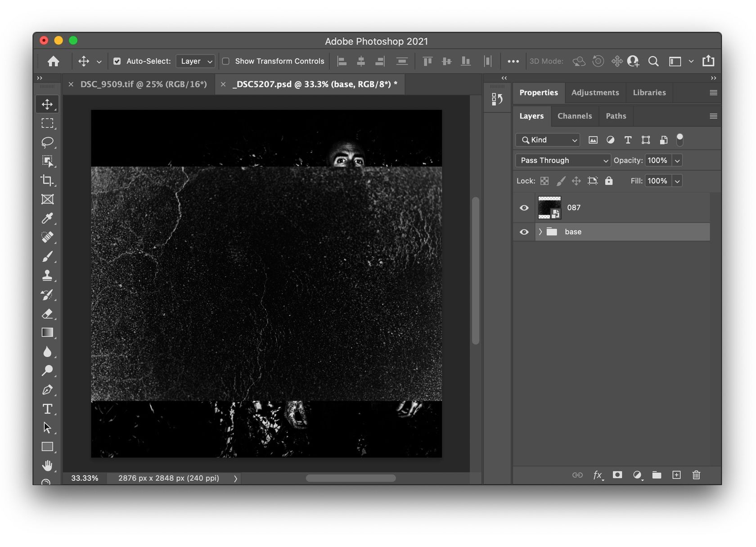Pick the Eyedropper tool
The image size is (756, 547).
tap(47, 218)
